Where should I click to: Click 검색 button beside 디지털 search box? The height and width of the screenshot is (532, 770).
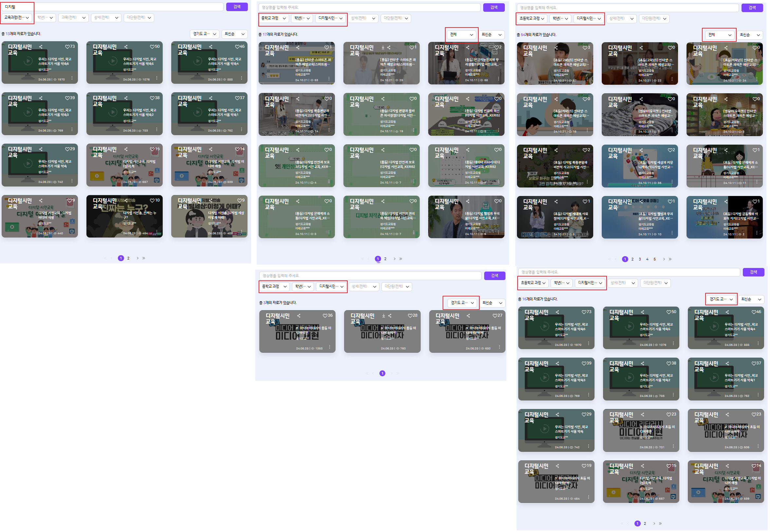pos(237,7)
